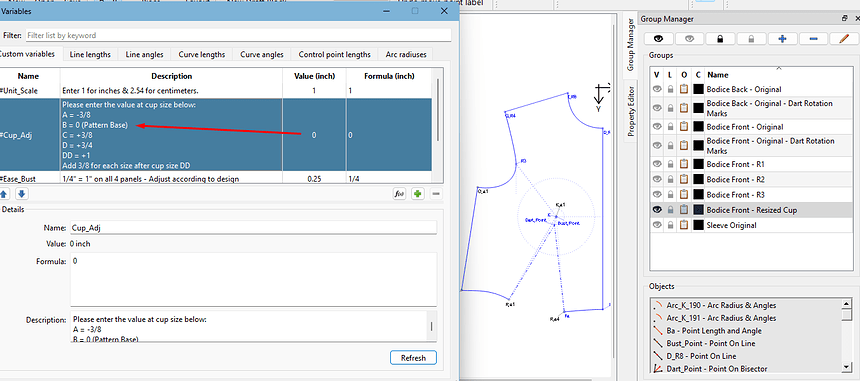Show all groups with the bold eye button
Screen dimensions: 860x381
pyautogui.click(x=658, y=39)
